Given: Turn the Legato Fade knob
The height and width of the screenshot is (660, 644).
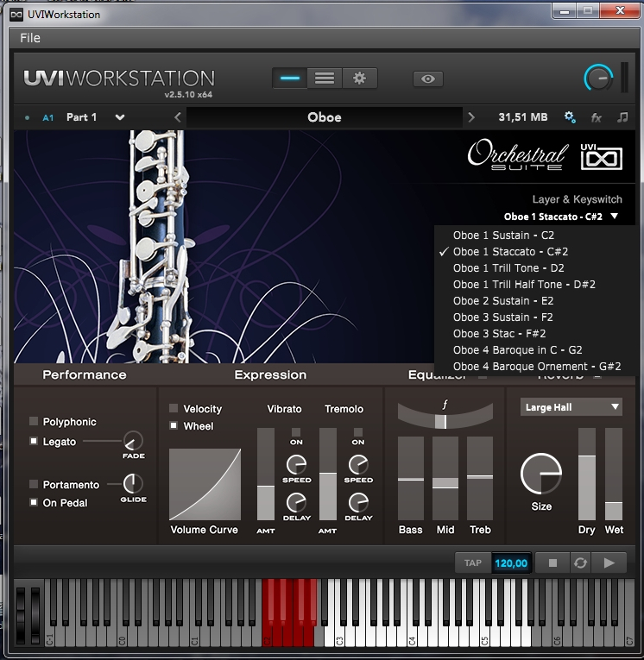Looking at the screenshot, I should point(133,441).
